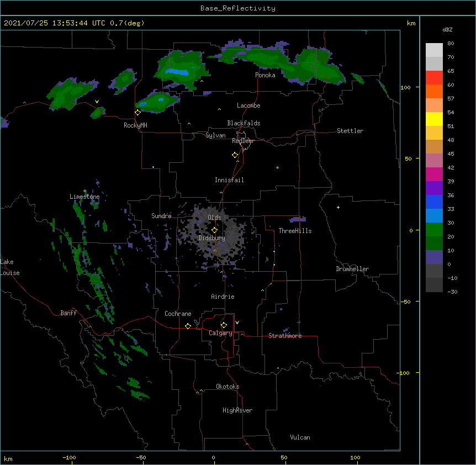Select the Airdrie city label

[x=223, y=297]
